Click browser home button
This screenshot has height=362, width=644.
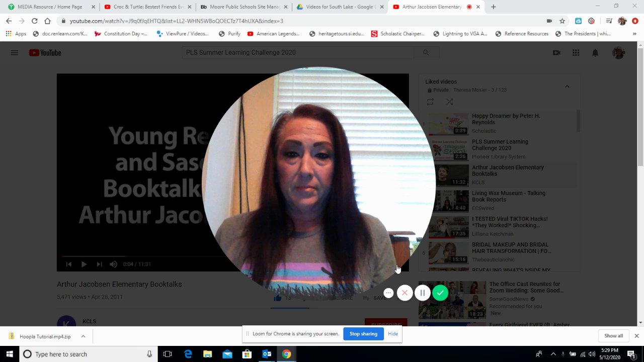tap(47, 21)
